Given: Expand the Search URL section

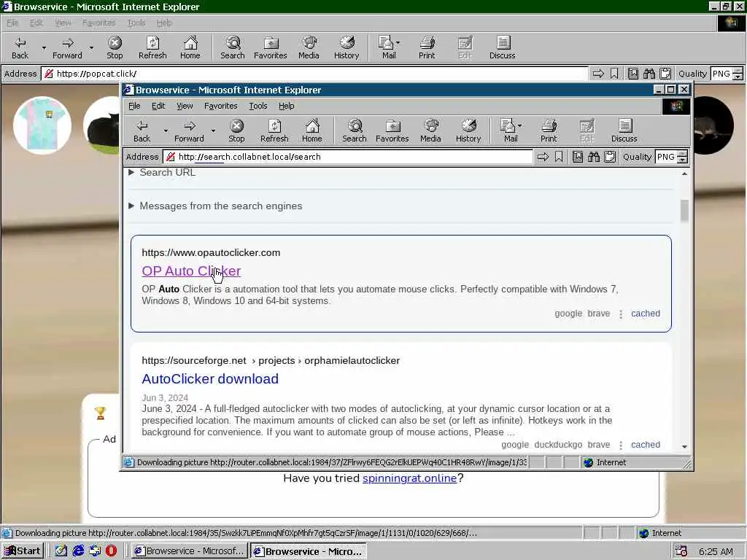Looking at the screenshot, I should coord(162,172).
